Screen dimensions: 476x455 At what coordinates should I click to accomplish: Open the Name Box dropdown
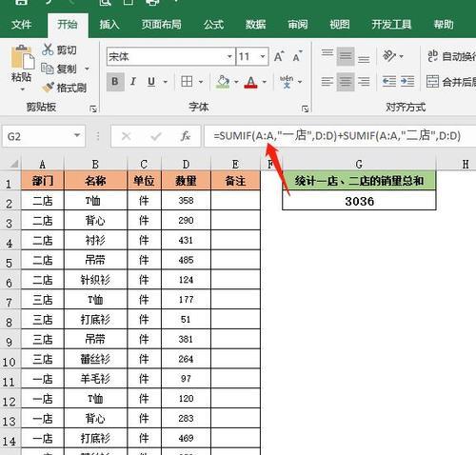(77, 136)
